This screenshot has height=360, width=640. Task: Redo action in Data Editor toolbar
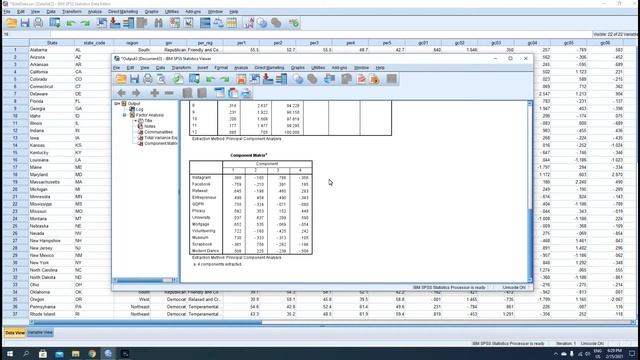click(x=85, y=23)
